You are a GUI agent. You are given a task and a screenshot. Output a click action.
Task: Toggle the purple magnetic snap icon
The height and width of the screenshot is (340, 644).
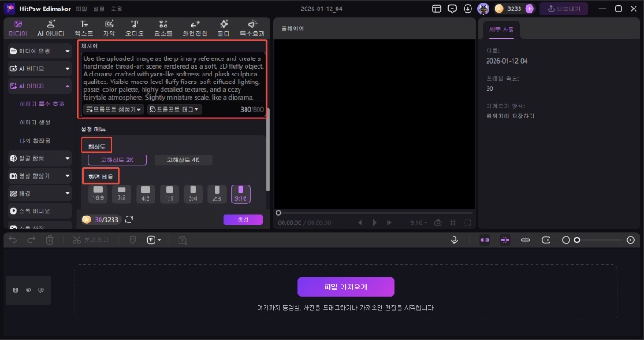(x=505, y=240)
